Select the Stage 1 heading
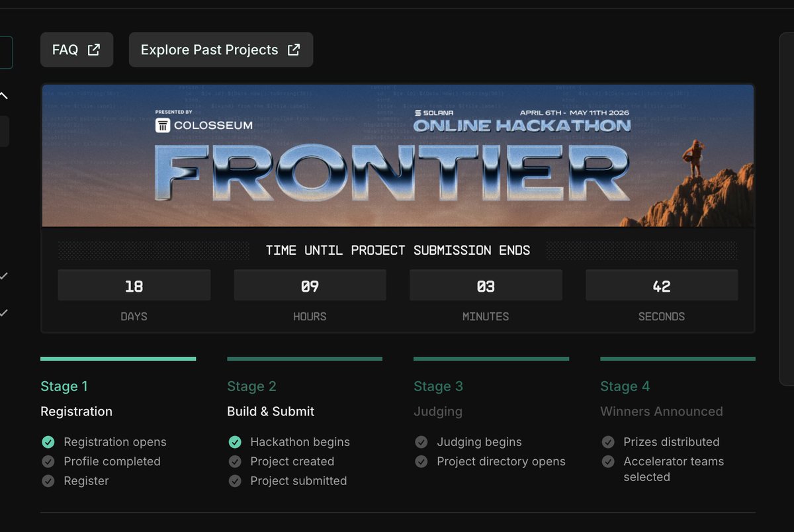794x532 pixels. (64, 386)
